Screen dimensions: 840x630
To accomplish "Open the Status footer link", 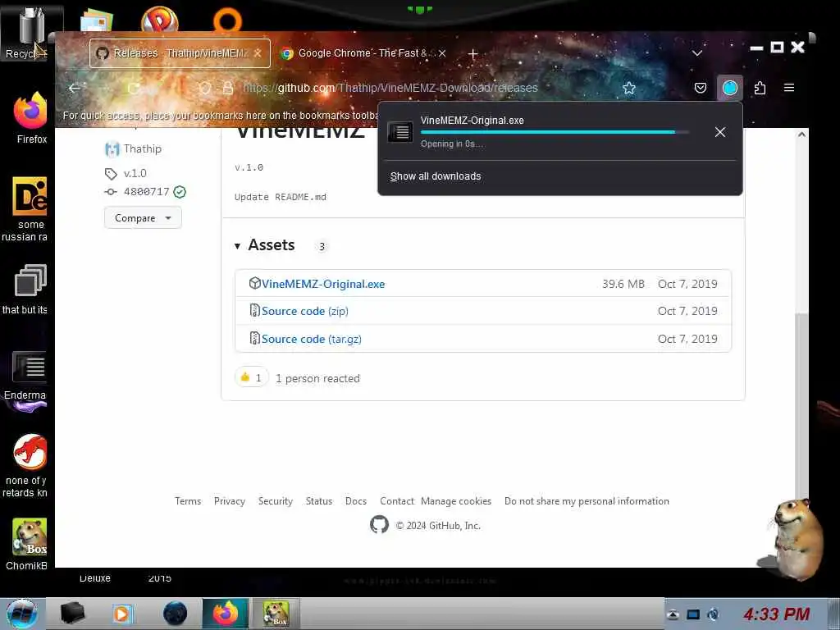I will (x=319, y=501).
